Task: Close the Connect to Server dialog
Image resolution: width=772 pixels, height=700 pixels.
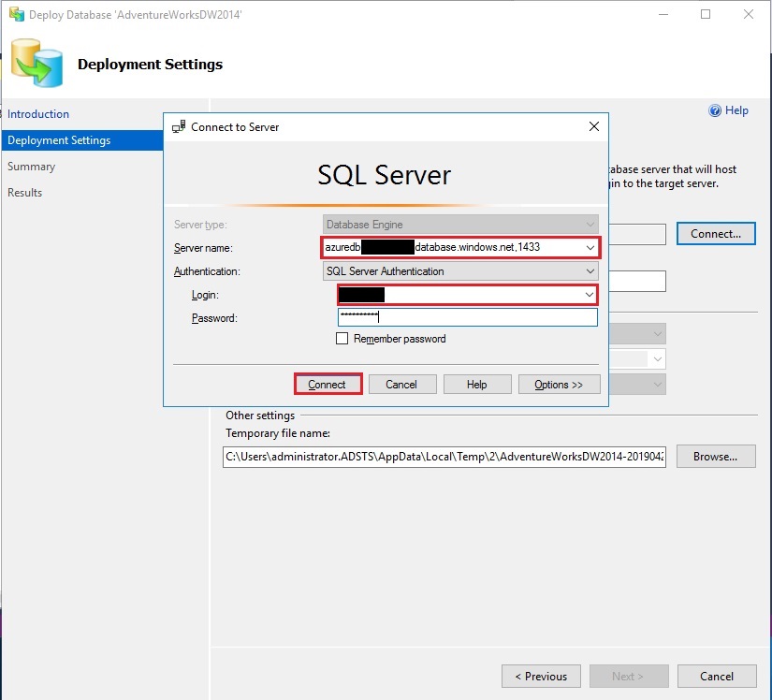Action: coord(594,126)
